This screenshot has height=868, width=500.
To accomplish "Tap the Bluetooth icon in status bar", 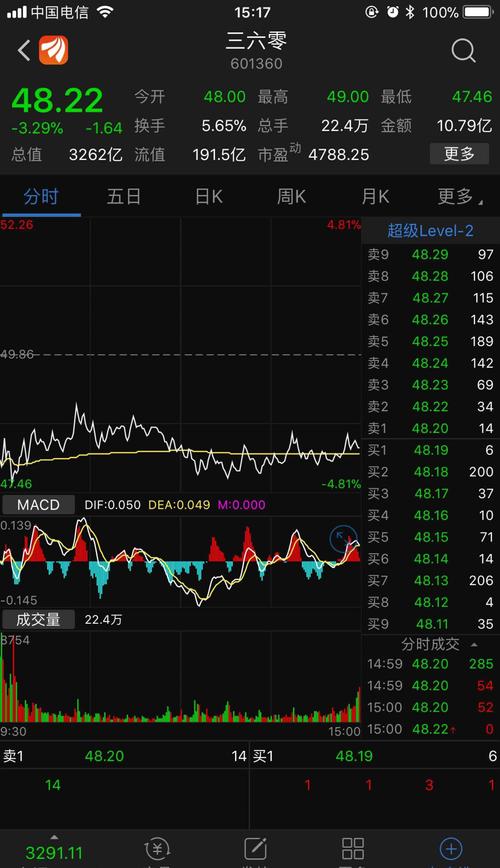I will [409, 12].
